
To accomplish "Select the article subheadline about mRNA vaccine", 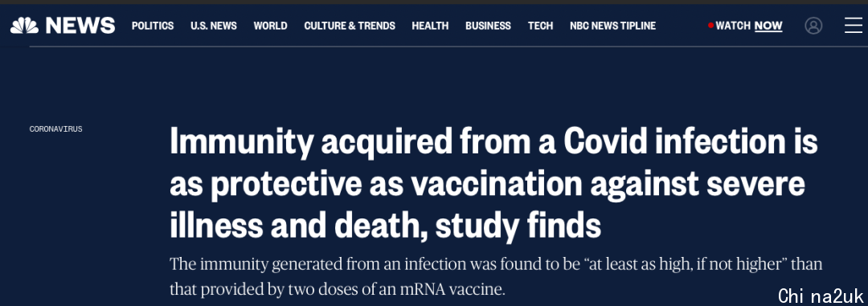I will pyautogui.click(x=496, y=276).
